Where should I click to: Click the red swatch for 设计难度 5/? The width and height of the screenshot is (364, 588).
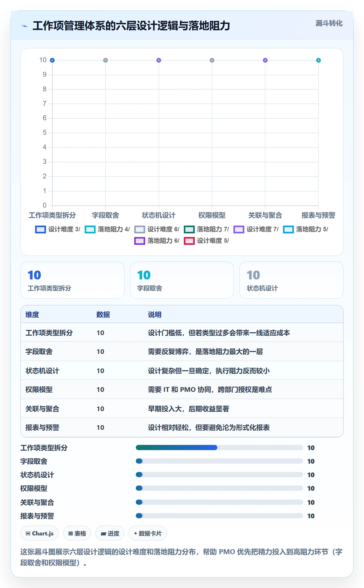point(189,241)
